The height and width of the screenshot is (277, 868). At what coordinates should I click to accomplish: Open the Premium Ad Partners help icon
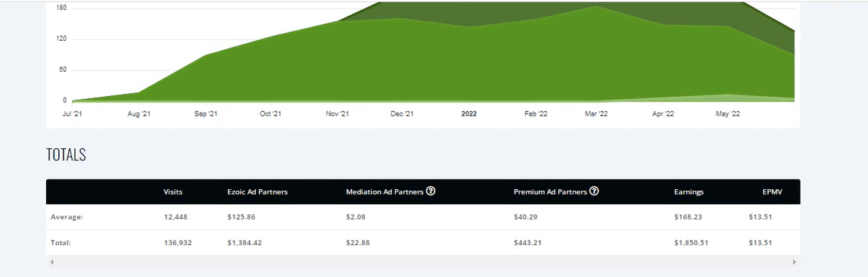click(594, 191)
